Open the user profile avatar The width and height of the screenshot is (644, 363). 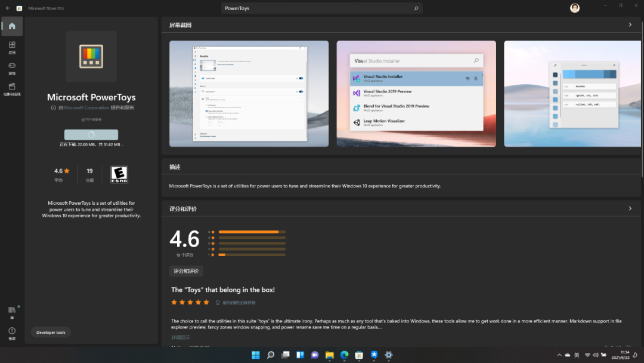coord(574,8)
